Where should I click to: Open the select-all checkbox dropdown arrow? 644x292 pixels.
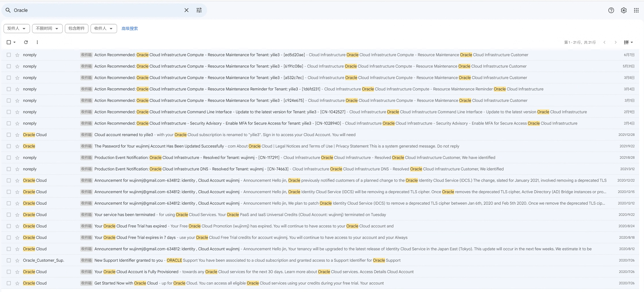14,42
